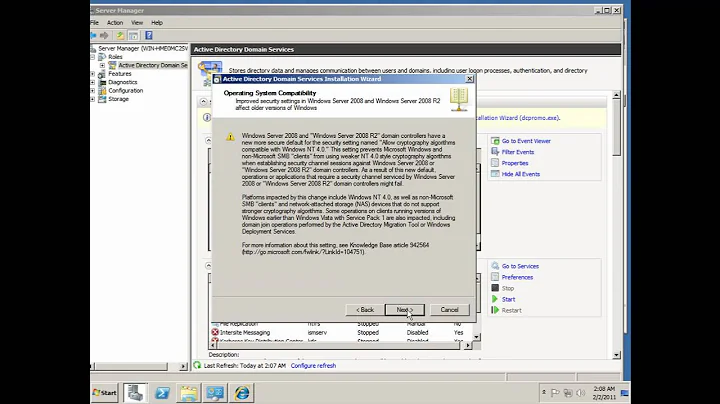Launch PowerShell from taskbar

162,393
